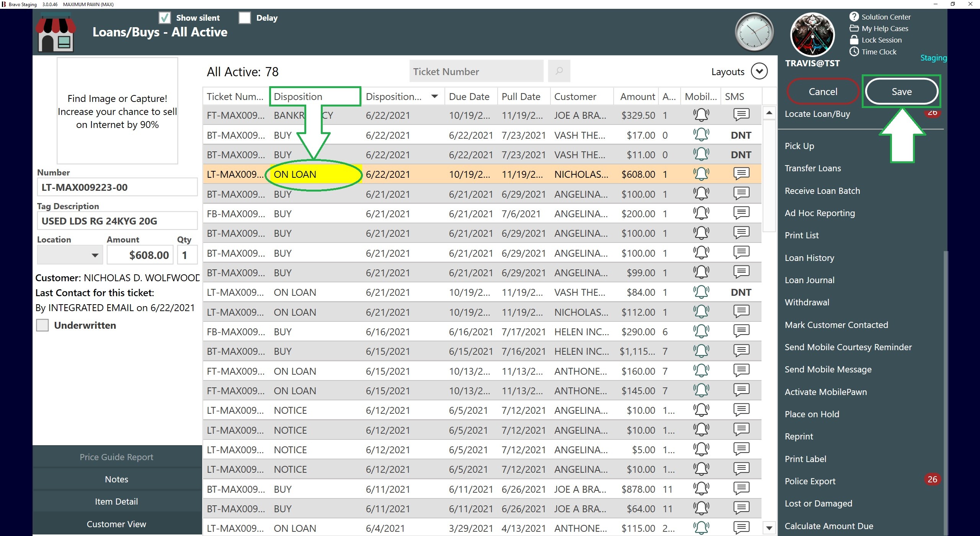Open the Location dropdown
This screenshot has height=536, width=980.
(70, 255)
